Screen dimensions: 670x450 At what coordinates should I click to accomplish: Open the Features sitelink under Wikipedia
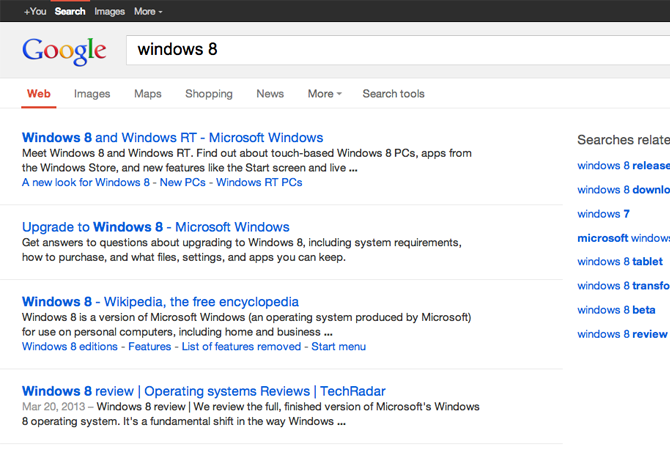click(150, 347)
